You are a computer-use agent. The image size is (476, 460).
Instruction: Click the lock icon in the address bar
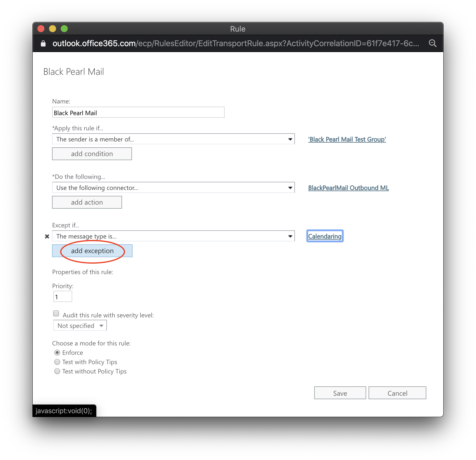click(43, 44)
